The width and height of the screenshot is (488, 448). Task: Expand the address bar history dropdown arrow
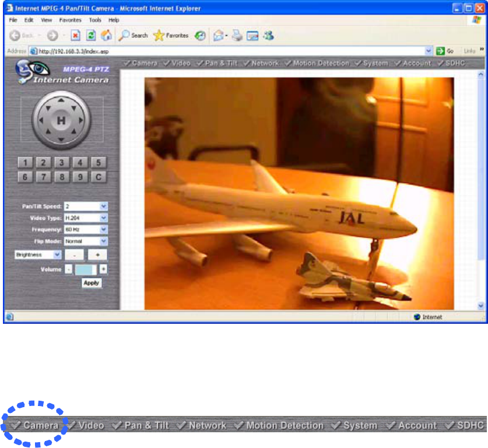click(429, 51)
